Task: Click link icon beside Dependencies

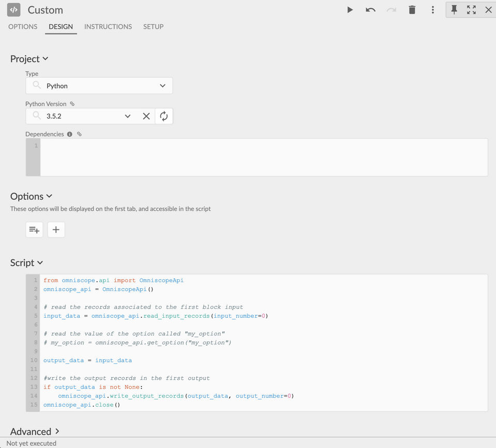Action: click(80, 134)
